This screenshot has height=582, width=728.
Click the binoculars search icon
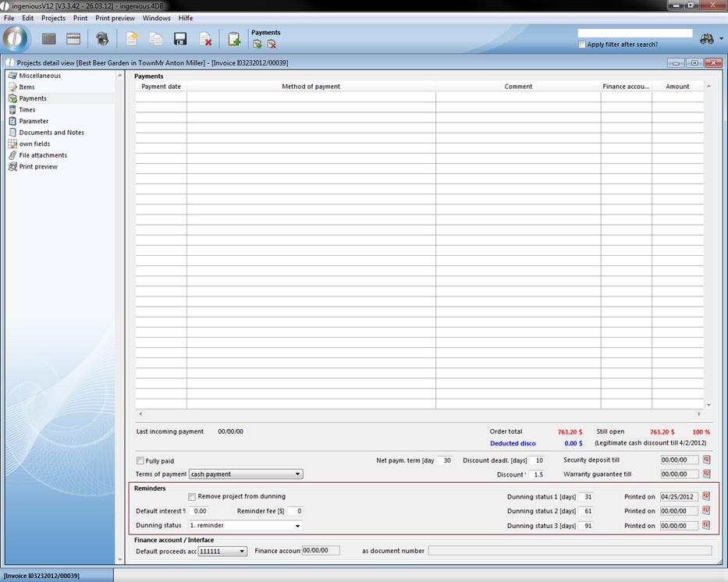pyautogui.click(x=707, y=39)
